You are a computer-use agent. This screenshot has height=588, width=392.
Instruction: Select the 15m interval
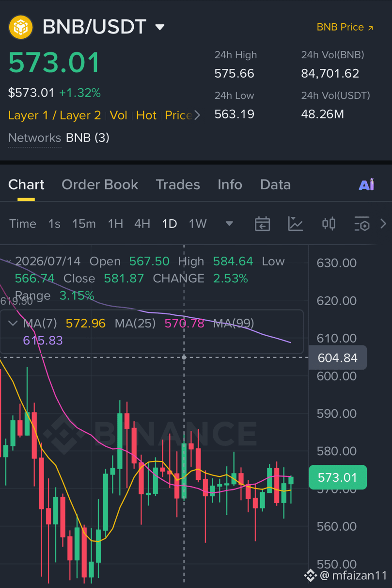click(84, 224)
